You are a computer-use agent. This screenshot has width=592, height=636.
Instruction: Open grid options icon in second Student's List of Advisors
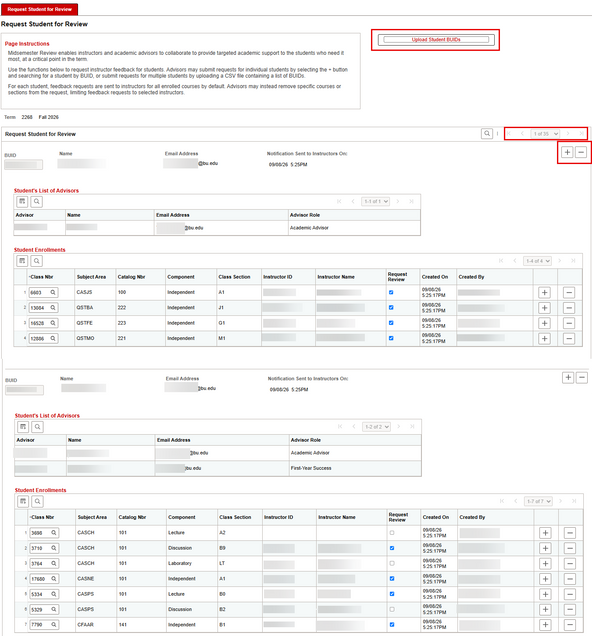[x=23, y=426]
